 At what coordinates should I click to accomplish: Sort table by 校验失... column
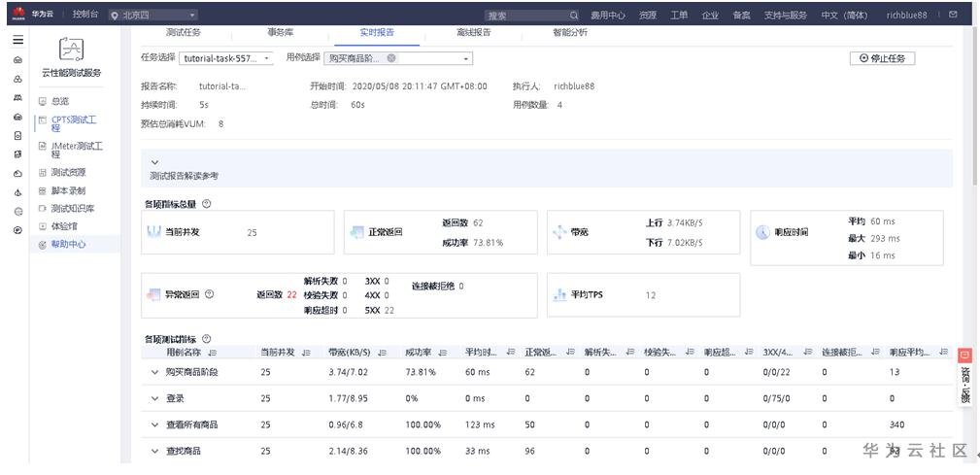point(690,353)
